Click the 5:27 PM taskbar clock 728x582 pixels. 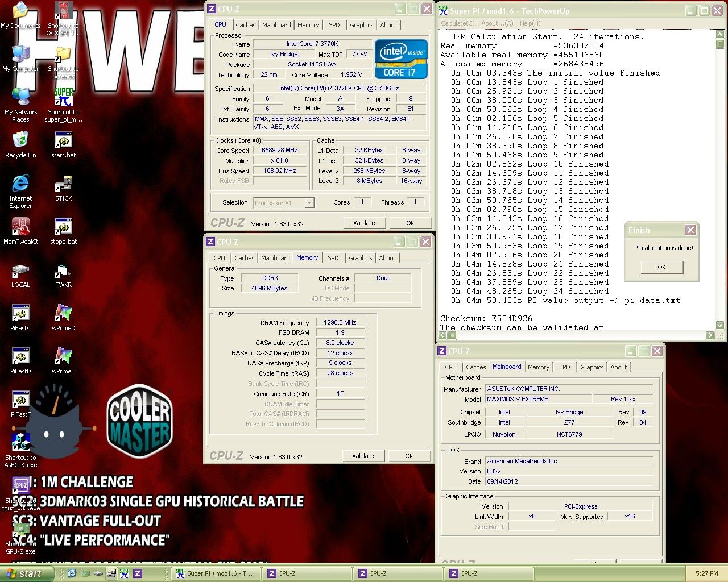click(706, 573)
